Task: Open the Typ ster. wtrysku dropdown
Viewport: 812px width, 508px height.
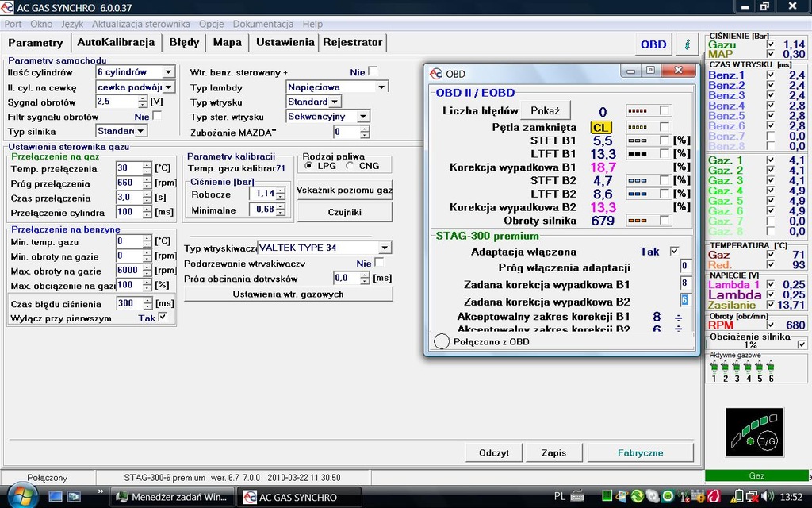Action: pos(363,117)
